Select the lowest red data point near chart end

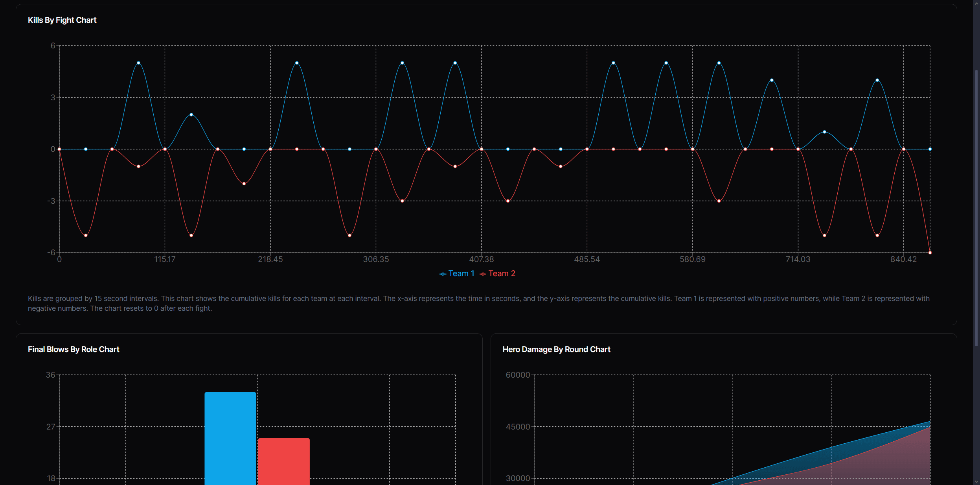click(x=929, y=252)
